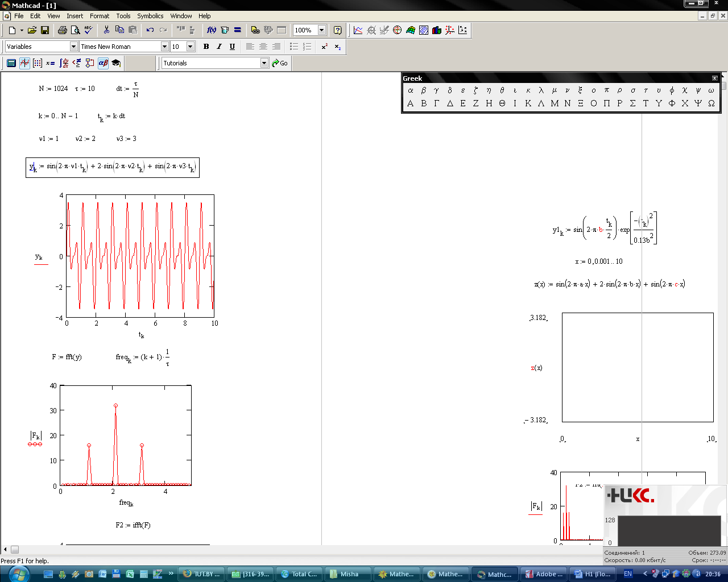Open the Symbolic keyword toolbar (graduation cap)
Image resolution: width=728 pixels, height=582 pixels.
[116, 63]
